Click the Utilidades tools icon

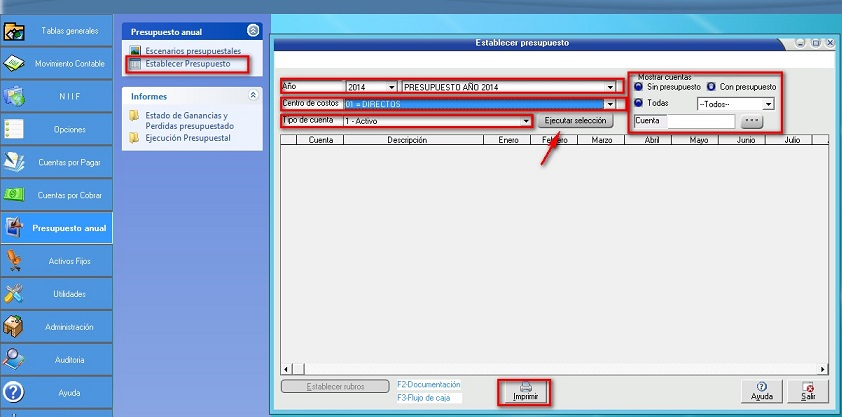[x=15, y=294]
